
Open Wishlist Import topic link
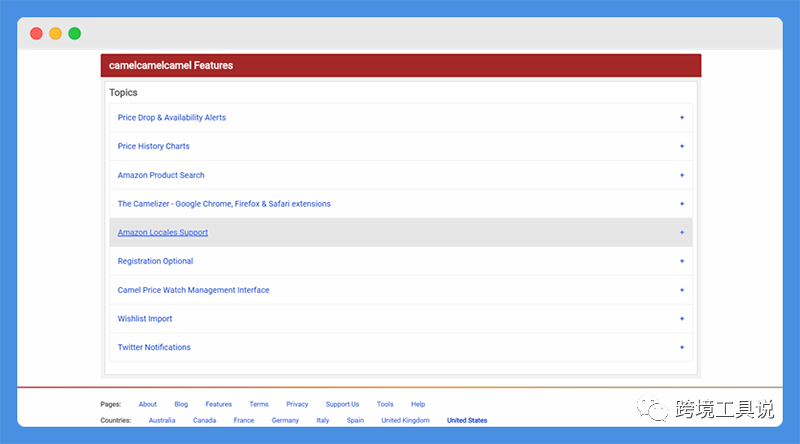point(145,318)
